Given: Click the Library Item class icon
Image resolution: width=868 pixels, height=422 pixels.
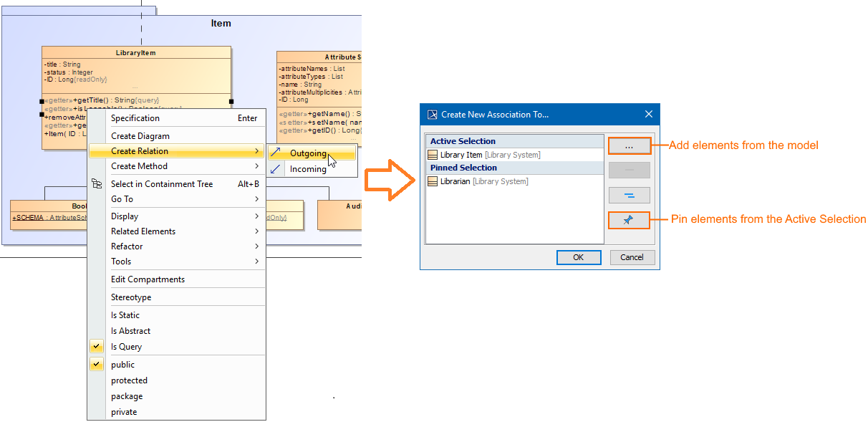Looking at the screenshot, I should tap(433, 155).
